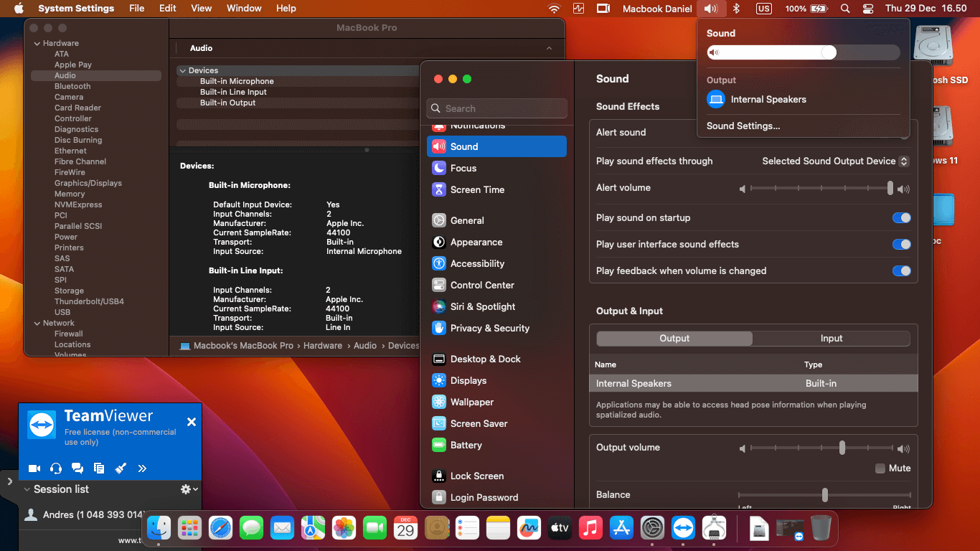Click the TeamViewer video camera icon
This screenshot has width=980, height=551.
tap(34, 468)
